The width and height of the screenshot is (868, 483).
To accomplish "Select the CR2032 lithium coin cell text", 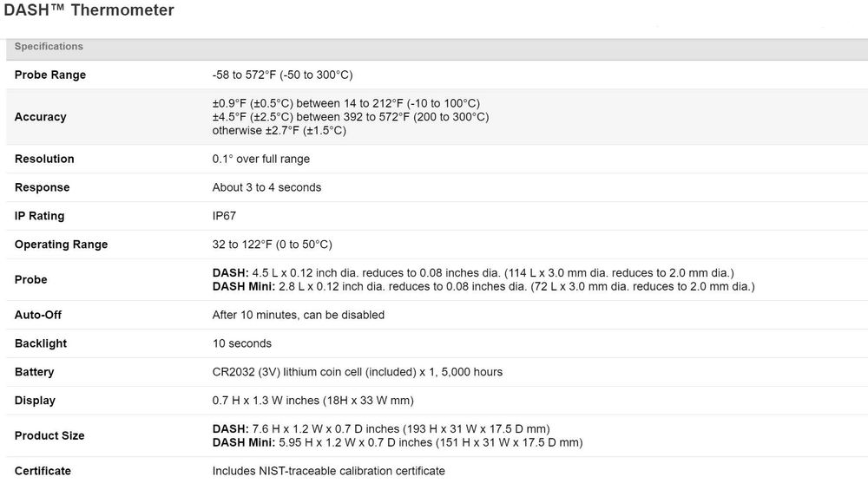I will coord(357,372).
